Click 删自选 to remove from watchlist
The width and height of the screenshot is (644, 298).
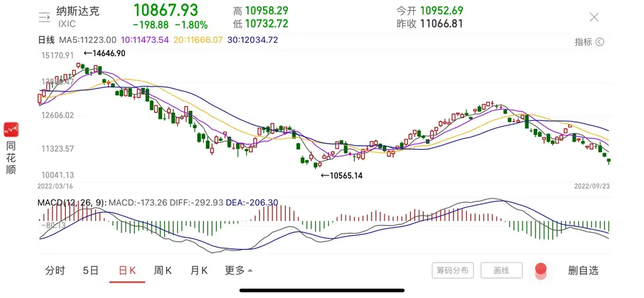tap(583, 270)
